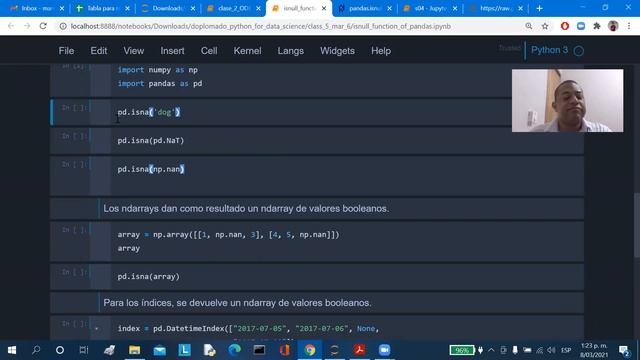This screenshot has height=360, width=640.
Task: Close the Inbox tab
Action: click(x=62, y=8)
